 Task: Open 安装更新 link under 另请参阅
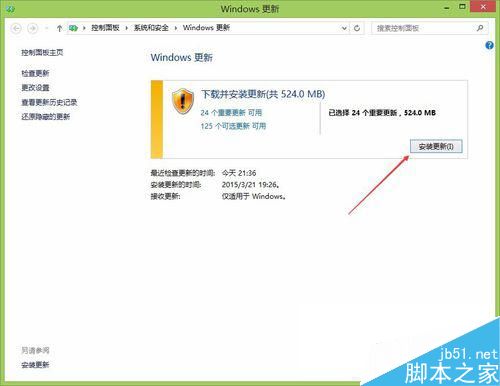click(x=35, y=365)
